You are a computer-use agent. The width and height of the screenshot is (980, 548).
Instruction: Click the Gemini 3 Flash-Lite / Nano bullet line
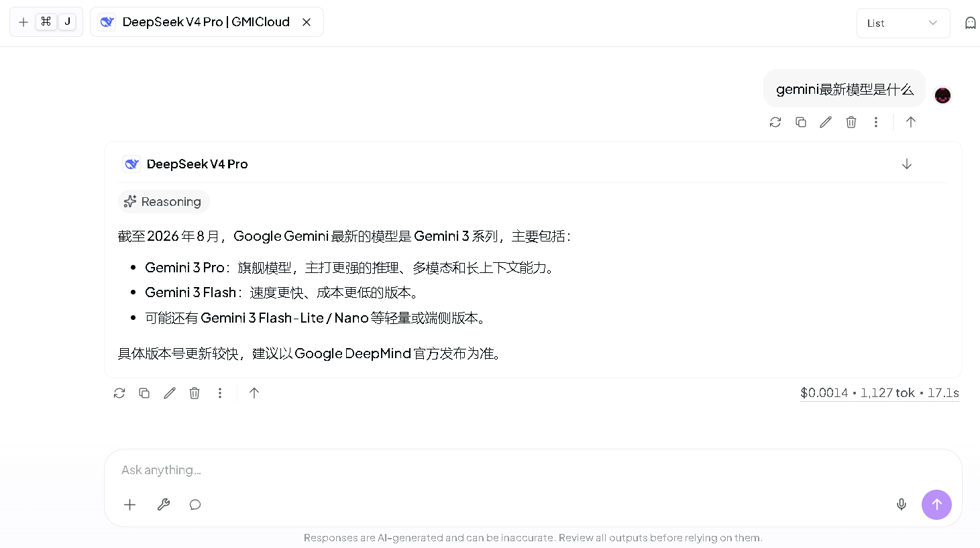pyautogui.click(x=317, y=318)
